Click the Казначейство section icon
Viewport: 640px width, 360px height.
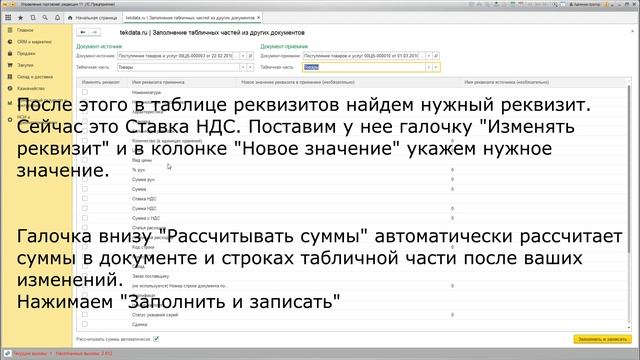click(x=10, y=88)
